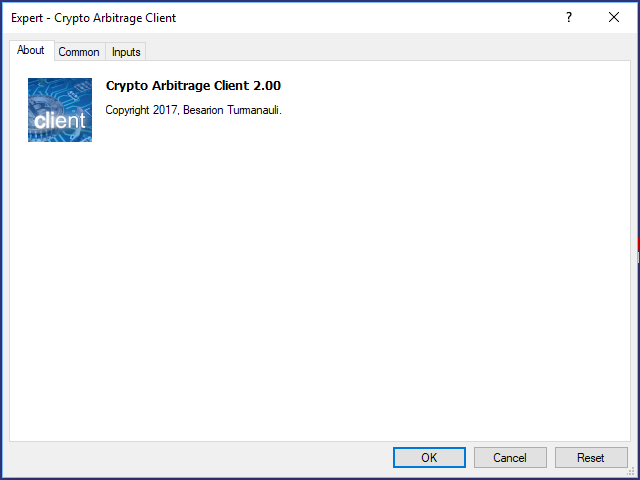This screenshot has width=640, height=480.
Task: Confirm settings with the OK button
Action: (x=429, y=458)
